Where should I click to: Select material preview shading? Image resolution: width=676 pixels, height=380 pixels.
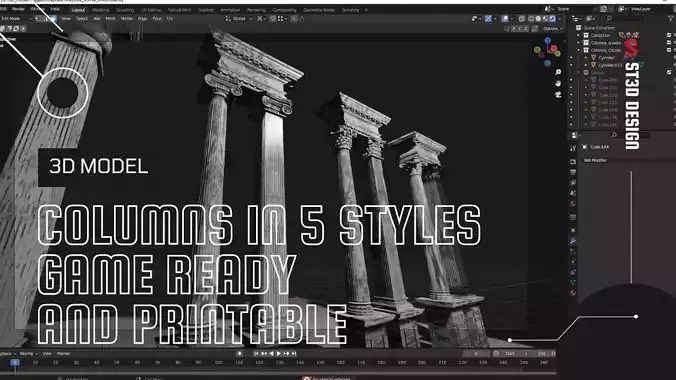pos(545,19)
